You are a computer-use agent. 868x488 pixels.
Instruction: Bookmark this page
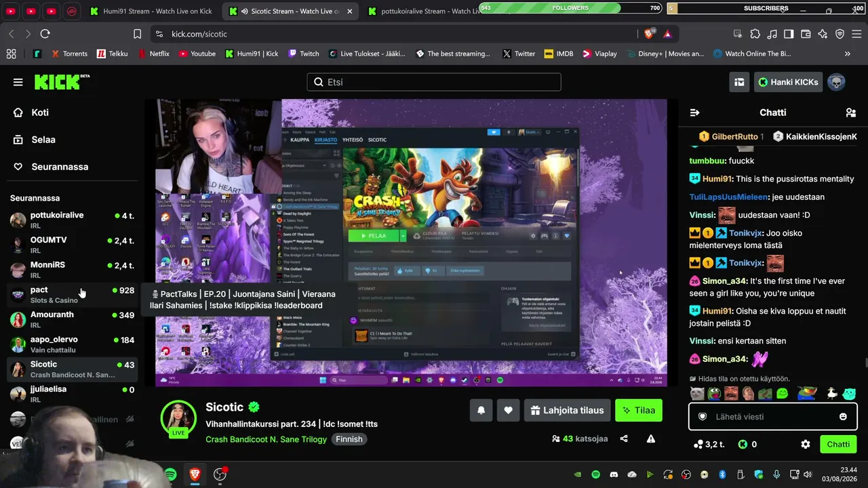[137, 34]
